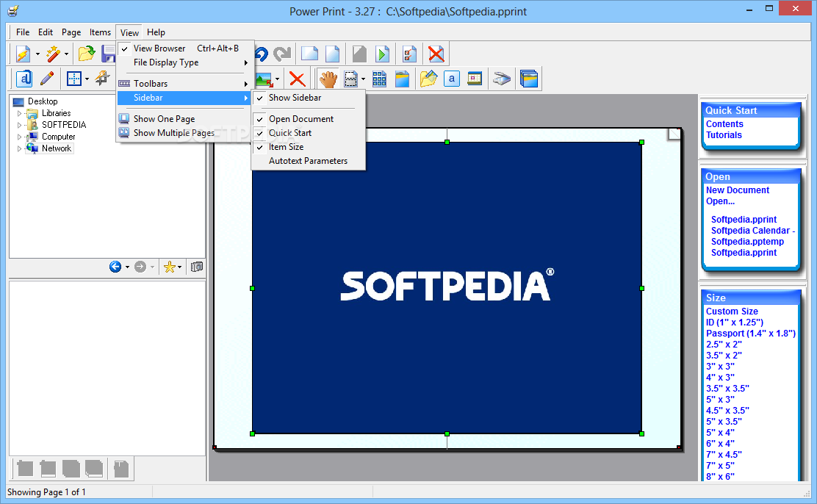817x504 pixels.
Task: Select Custom Size in Size panel
Action: pyautogui.click(x=732, y=312)
